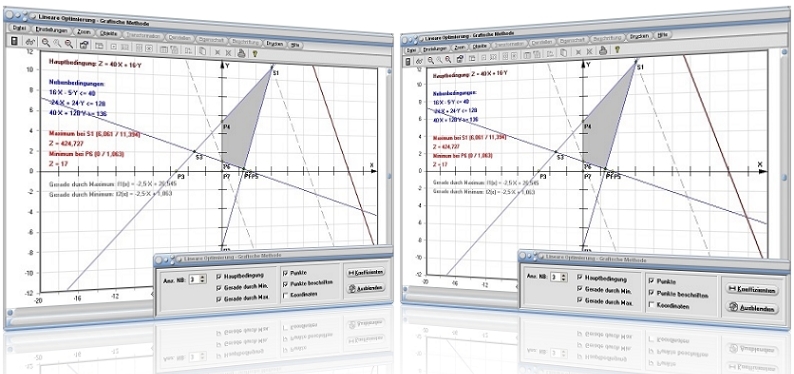Click point label S3 in the left graph

pyautogui.click(x=199, y=157)
